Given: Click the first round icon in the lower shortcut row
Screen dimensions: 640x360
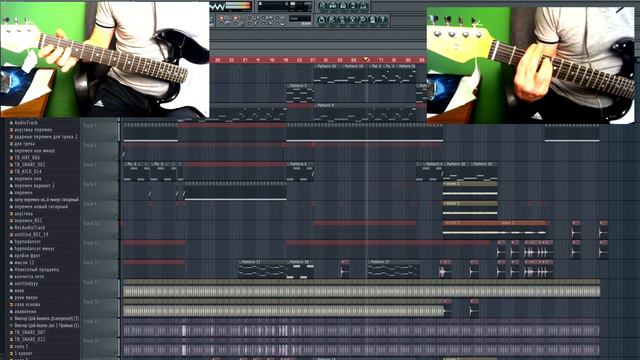Looking at the screenshot, I should 321,20.
